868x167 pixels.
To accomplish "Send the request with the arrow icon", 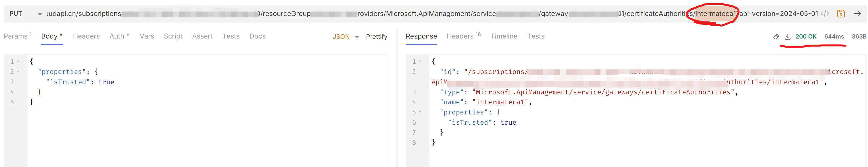I will pos(858,13).
